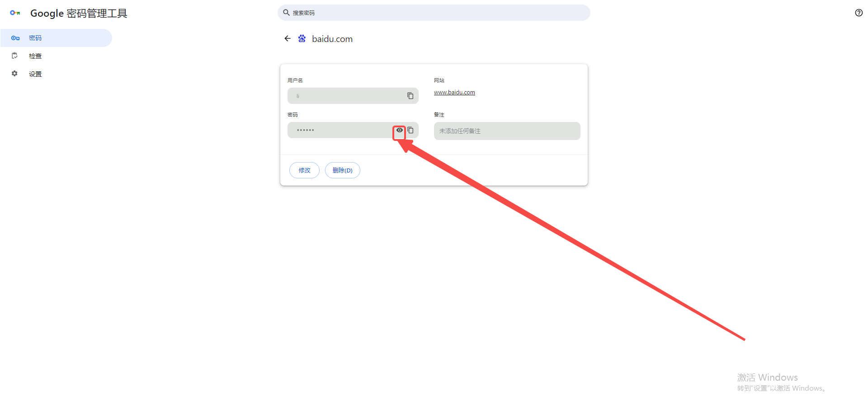Viewport: 868px width, 415px height.
Task: Click the baidu.com page title
Action: [x=332, y=39]
